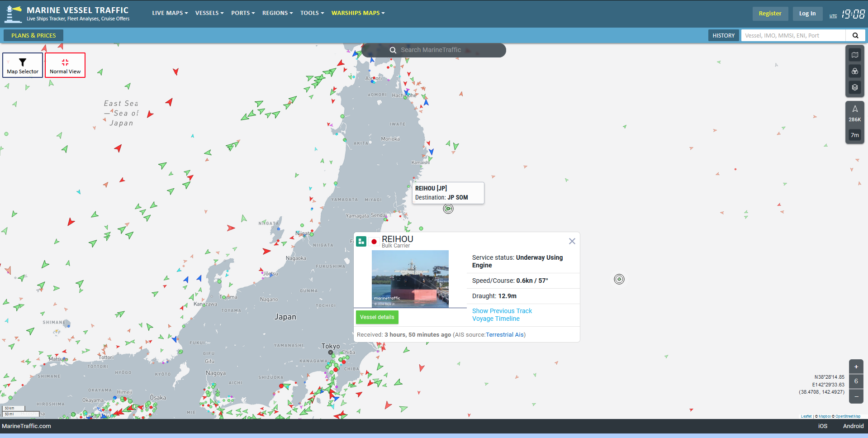Switch to Normal View
The image size is (868, 438).
[65, 65]
